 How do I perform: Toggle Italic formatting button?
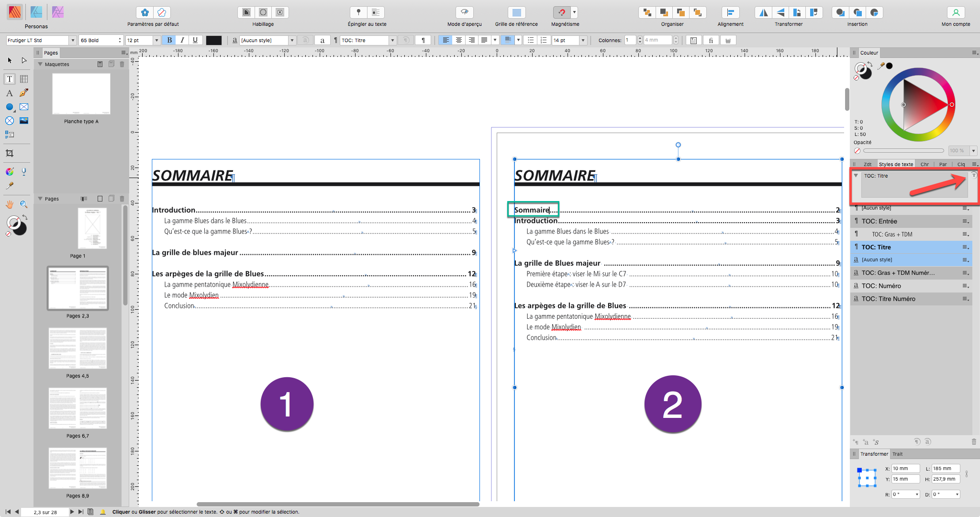182,40
